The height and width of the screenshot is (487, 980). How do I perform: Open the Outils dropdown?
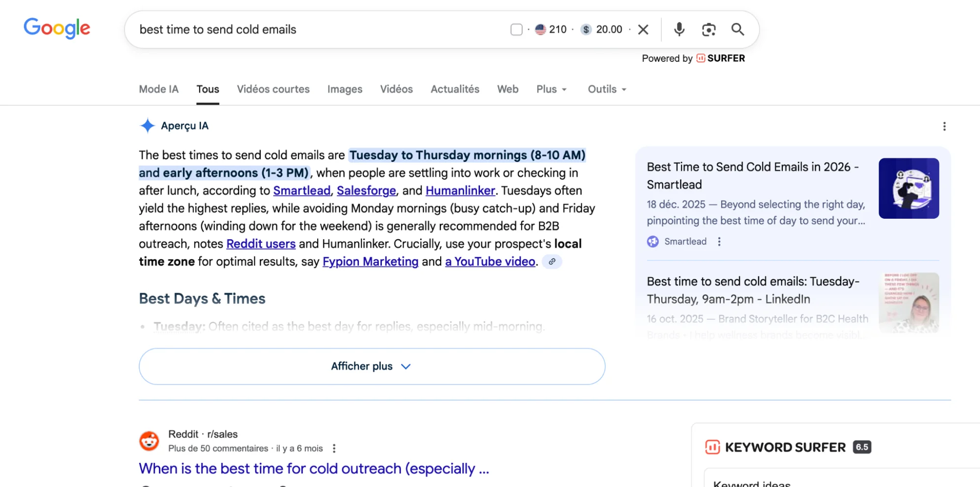tap(607, 89)
